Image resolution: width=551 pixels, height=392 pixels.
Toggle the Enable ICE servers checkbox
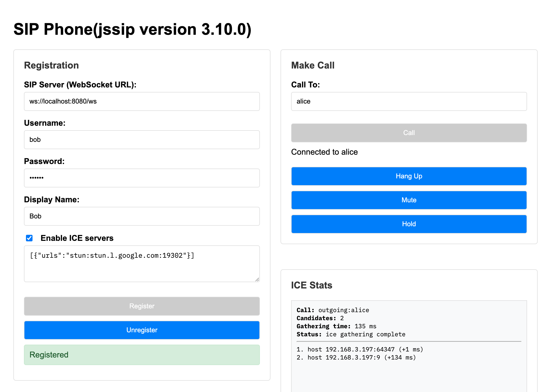tap(29, 238)
